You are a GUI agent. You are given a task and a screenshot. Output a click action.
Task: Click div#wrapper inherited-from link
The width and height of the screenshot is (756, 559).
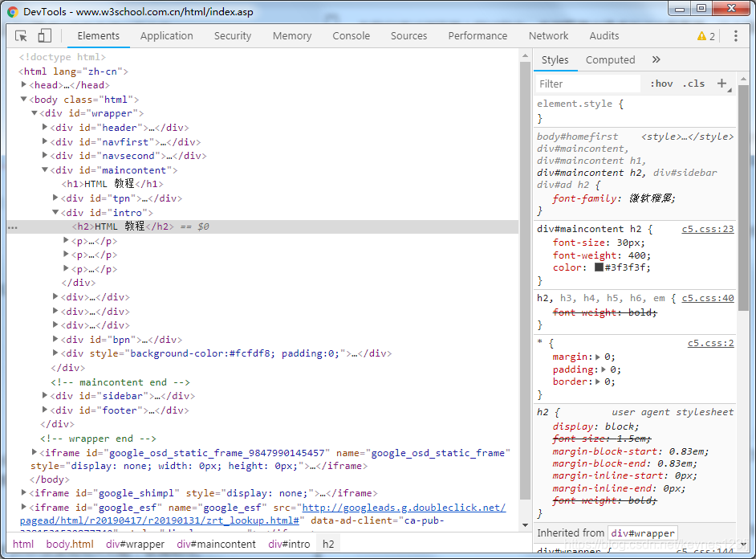click(643, 533)
